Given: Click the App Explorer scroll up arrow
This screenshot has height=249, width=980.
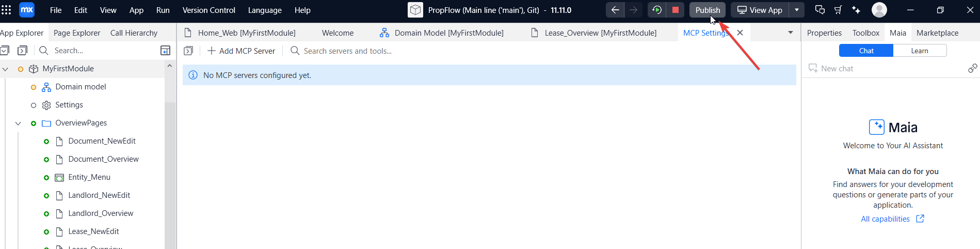Looking at the screenshot, I should tap(169, 66).
